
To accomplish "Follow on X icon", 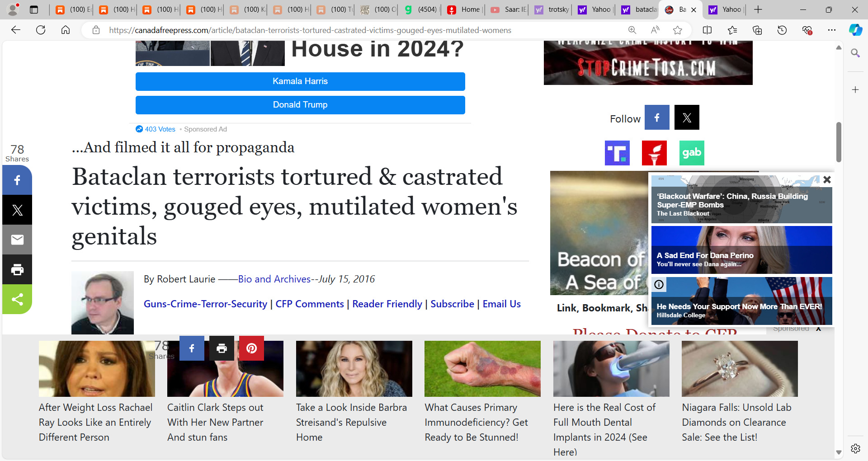I will tap(687, 118).
